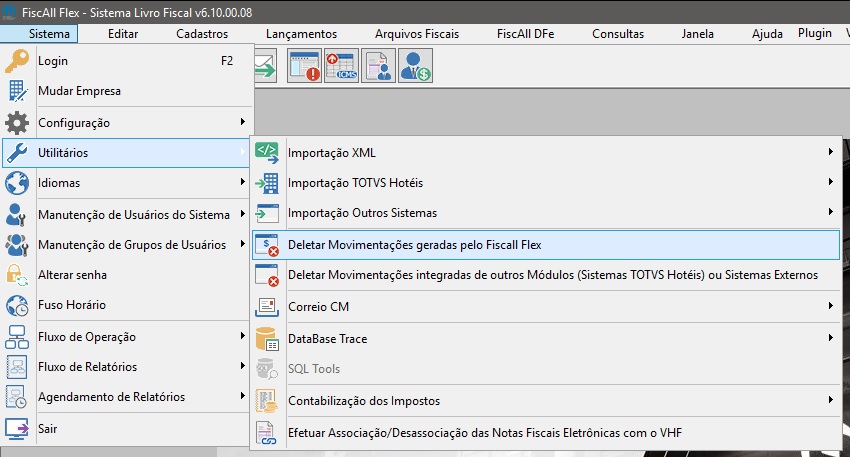
Task: Click the window-arrow icon for Importação Outros Sistemas
Action: 267,213
